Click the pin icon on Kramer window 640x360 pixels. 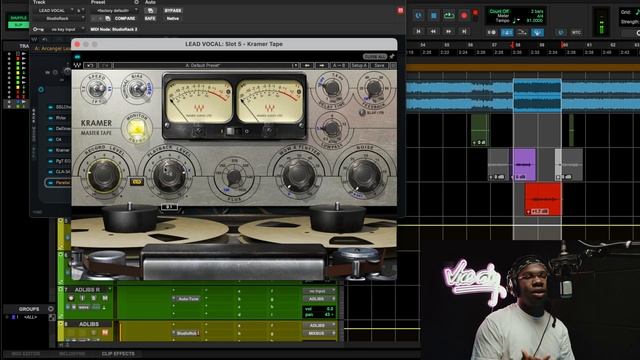pyautogui.click(x=392, y=56)
